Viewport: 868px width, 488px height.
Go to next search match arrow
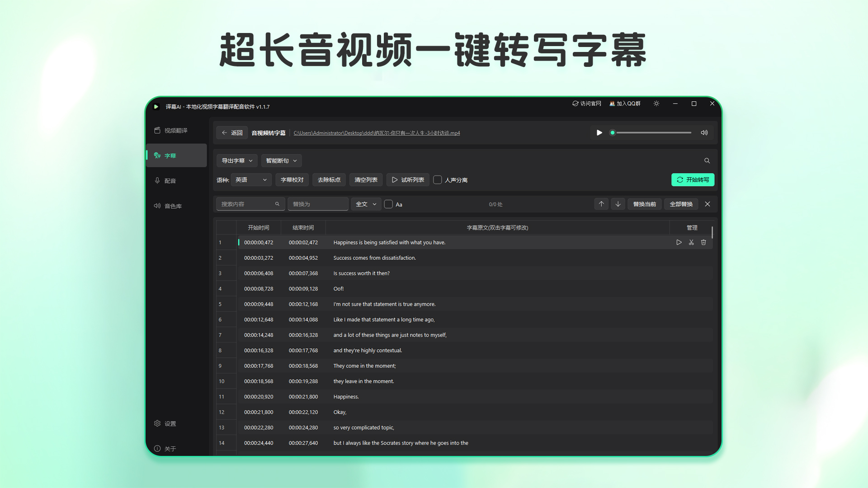tap(618, 204)
